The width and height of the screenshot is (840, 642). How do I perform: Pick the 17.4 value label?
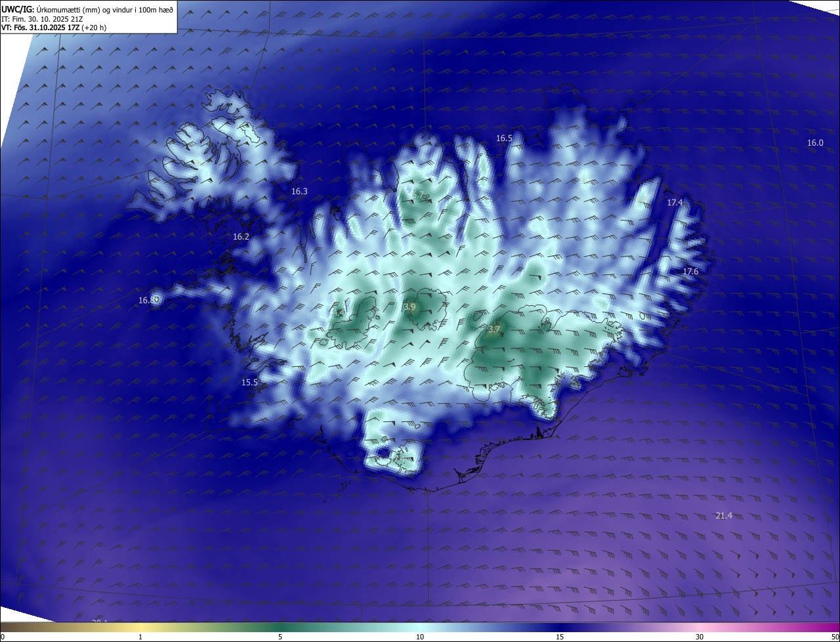(x=675, y=203)
